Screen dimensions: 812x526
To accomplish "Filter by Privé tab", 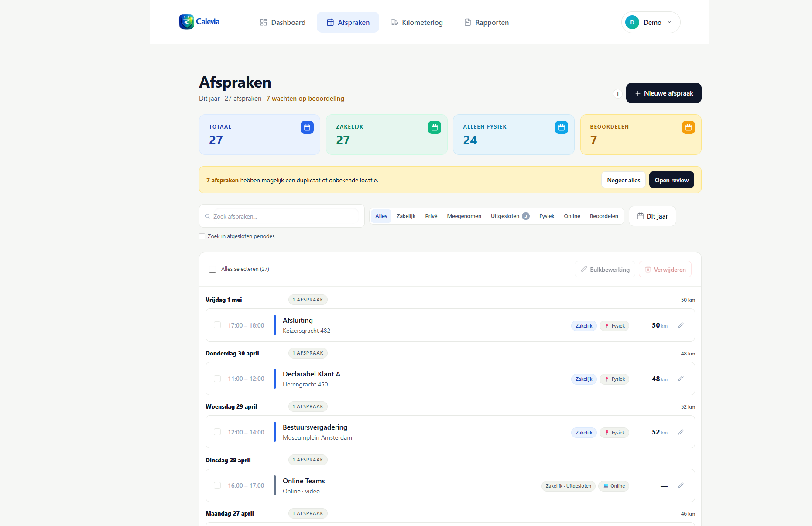I will (x=431, y=216).
